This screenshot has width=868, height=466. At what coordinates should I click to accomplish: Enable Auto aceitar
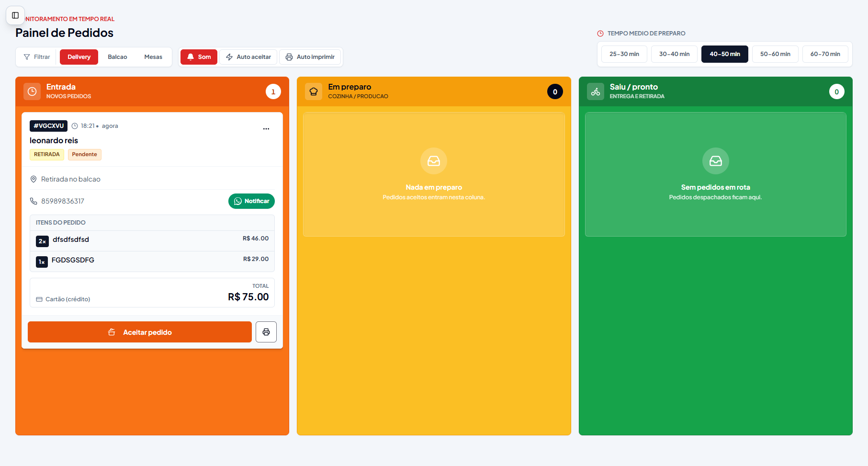pos(248,57)
